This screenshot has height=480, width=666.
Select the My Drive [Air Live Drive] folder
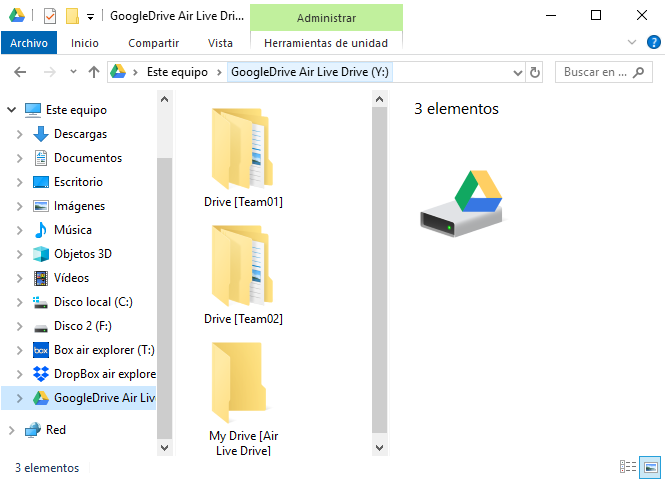point(243,398)
